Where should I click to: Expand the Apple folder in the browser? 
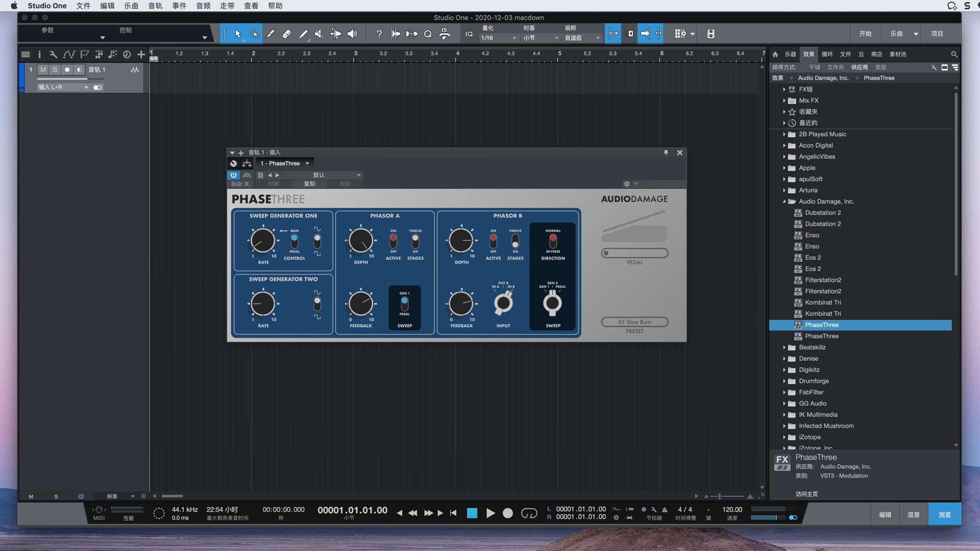785,168
